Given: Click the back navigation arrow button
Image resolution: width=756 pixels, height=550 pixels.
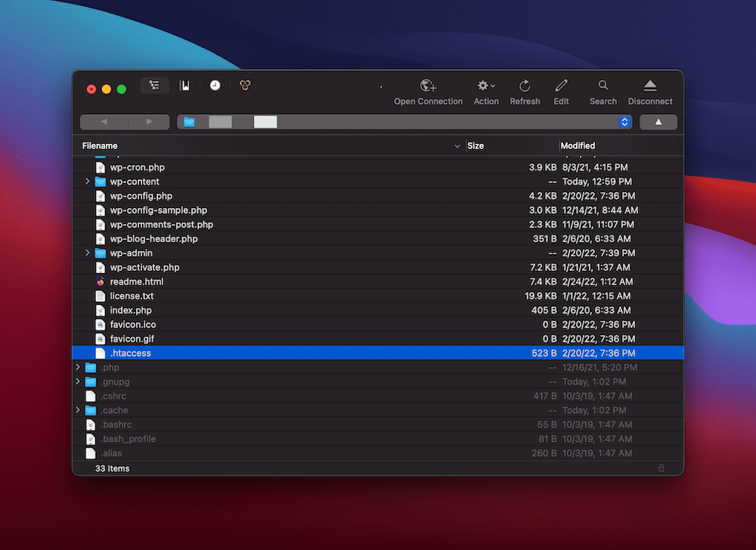Looking at the screenshot, I should [104, 122].
